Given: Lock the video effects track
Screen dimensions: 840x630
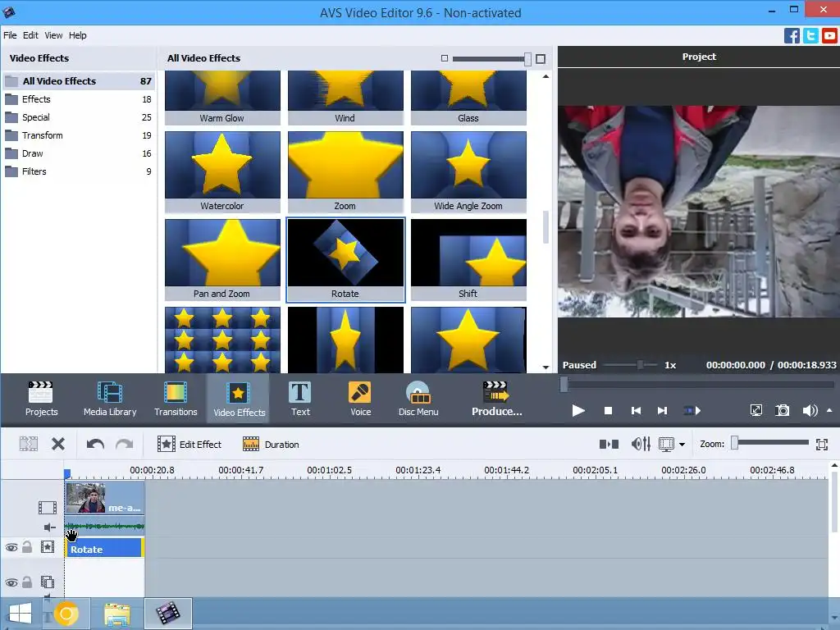Looking at the screenshot, I should [27, 547].
